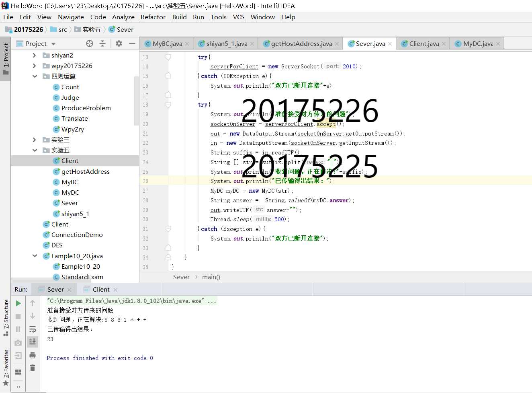This screenshot has height=393, width=532.
Task: Expand the 实验三 folder
Action: point(35,140)
